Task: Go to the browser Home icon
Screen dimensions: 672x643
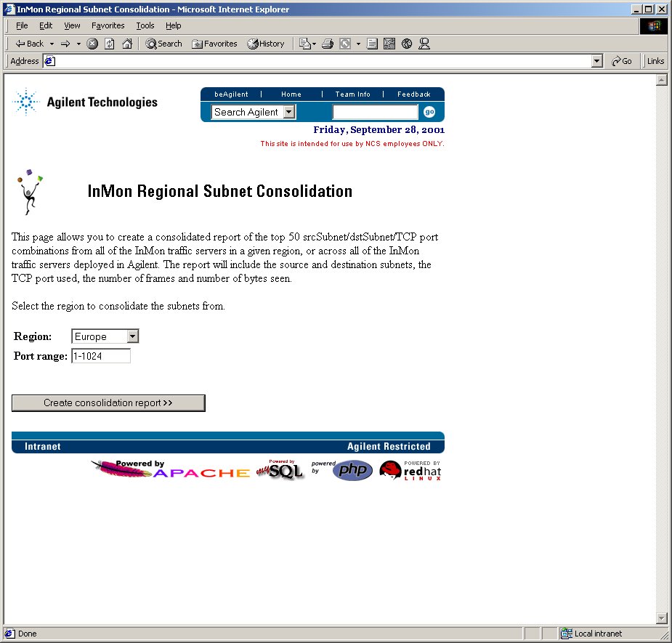Action: click(127, 44)
